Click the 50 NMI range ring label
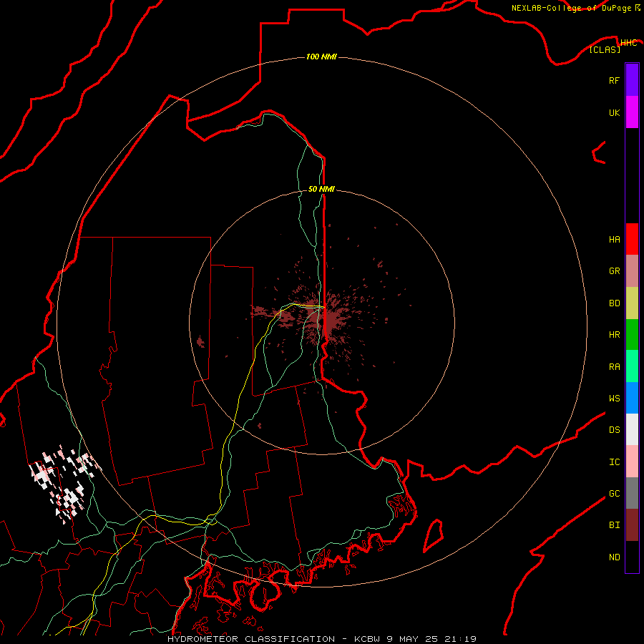The image size is (644, 644). coord(321,189)
